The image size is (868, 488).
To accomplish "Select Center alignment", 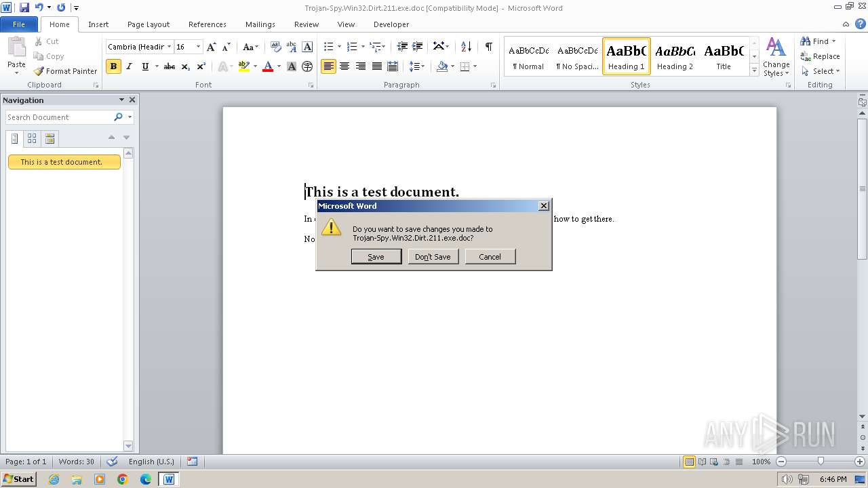I will point(344,66).
